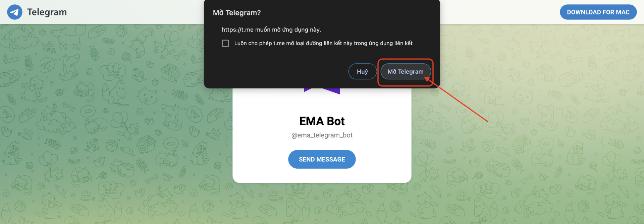Click the red annotation arrow's tail end
The height and width of the screenshot is (224, 644).
(487, 121)
